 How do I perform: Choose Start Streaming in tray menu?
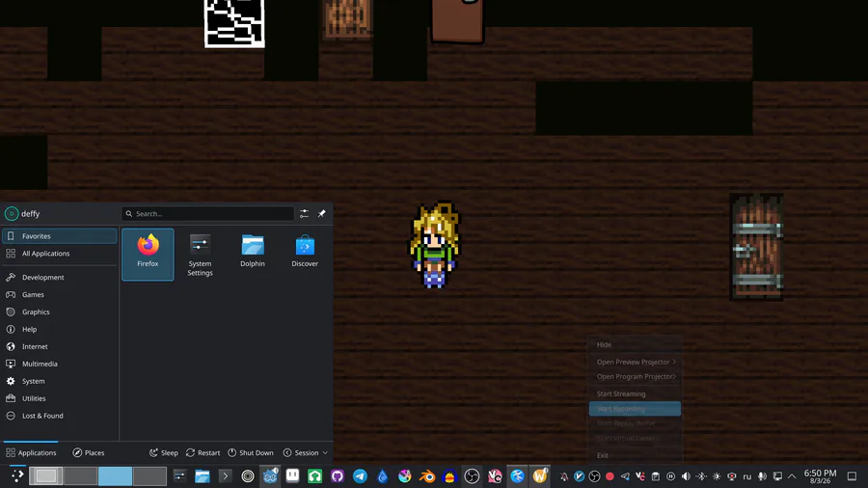coord(635,393)
